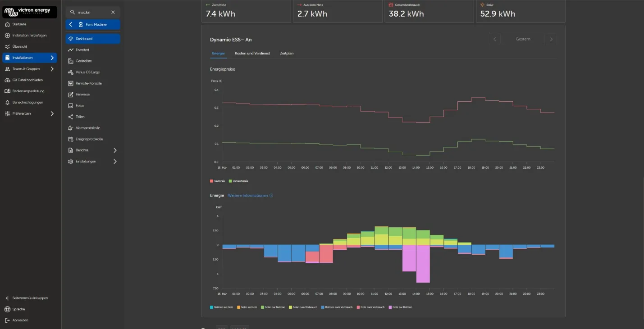Open Alarmprotokolle via its bell icon
Viewport: 644px width, 329px height.
point(71,128)
